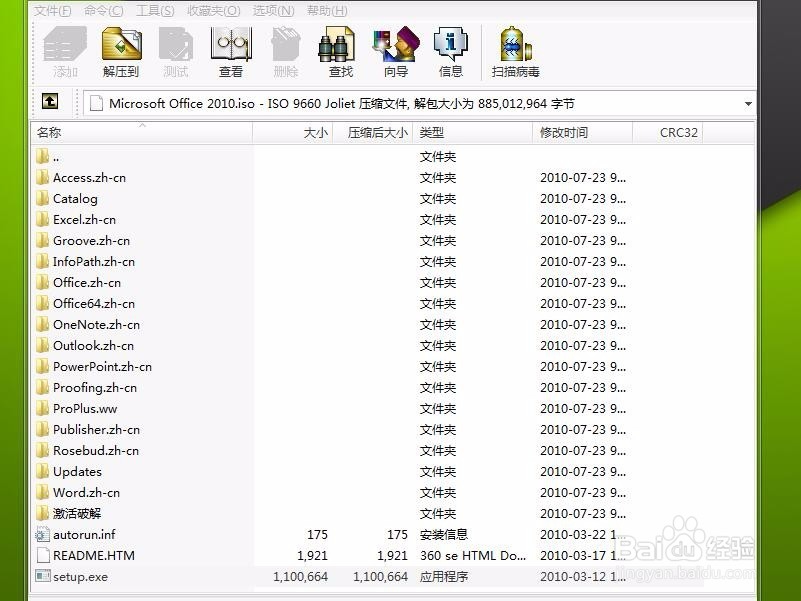Select the Word.zh-cn row name
This screenshot has width=801, height=601.
click(x=86, y=492)
